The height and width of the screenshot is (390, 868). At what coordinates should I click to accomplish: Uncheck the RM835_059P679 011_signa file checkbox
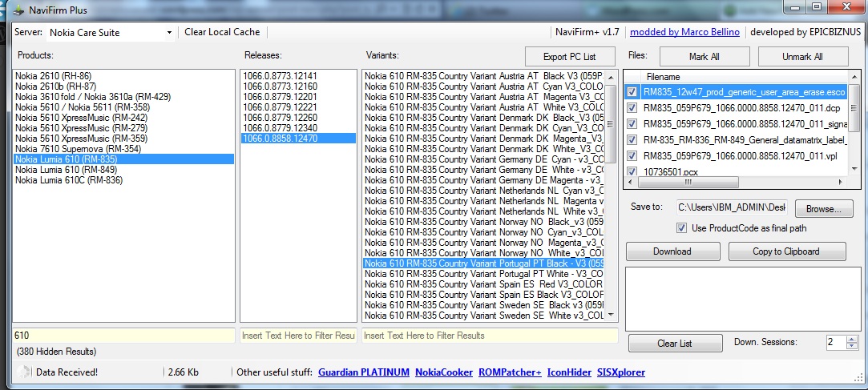[x=632, y=124]
